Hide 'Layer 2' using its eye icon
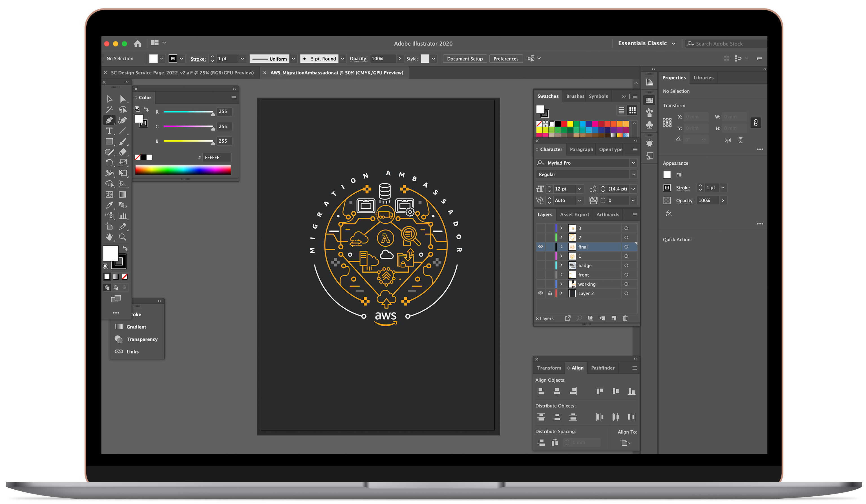 pyautogui.click(x=541, y=293)
